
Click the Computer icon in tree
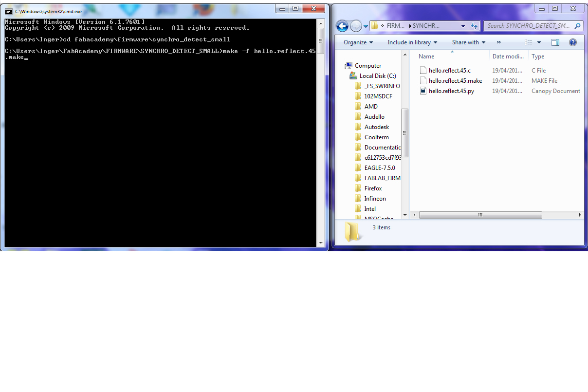click(349, 66)
